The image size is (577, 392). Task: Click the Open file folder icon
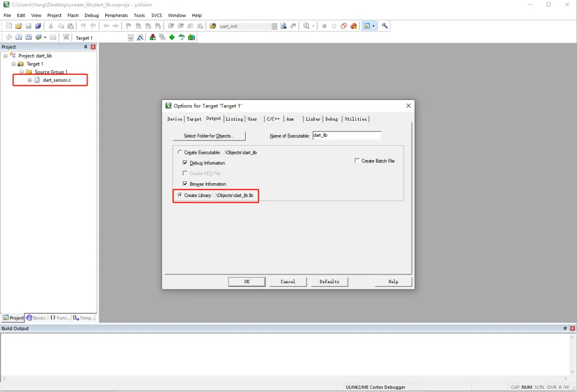tap(18, 26)
